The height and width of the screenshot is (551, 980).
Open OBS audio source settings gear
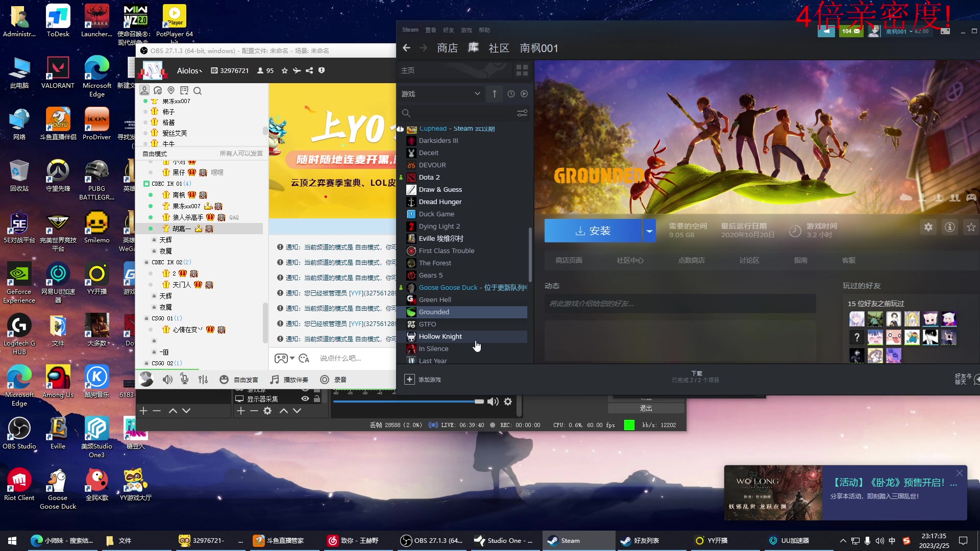pos(508,402)
